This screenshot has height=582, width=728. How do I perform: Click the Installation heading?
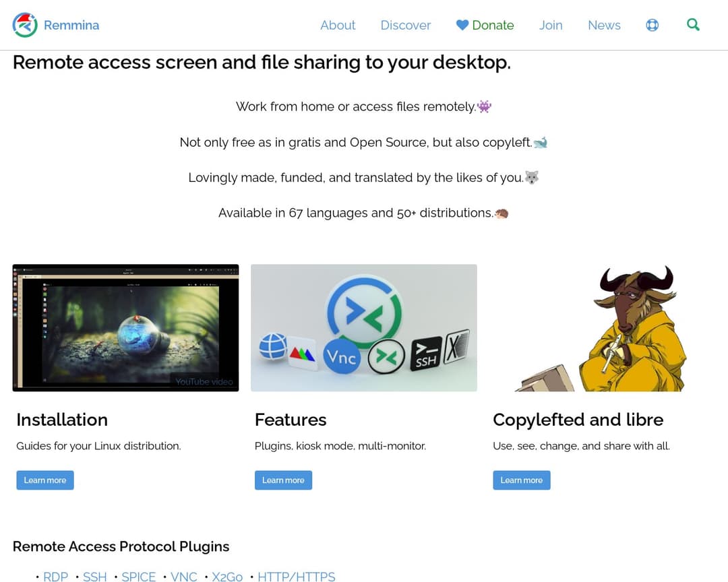coord(62,420)
